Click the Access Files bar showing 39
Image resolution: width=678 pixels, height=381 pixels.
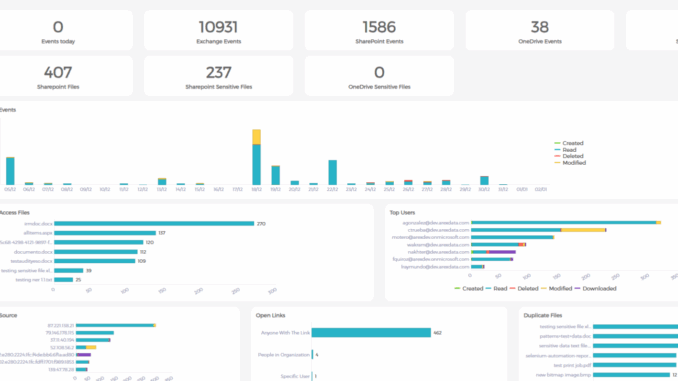pyautogui.click(x=69, y=271)
